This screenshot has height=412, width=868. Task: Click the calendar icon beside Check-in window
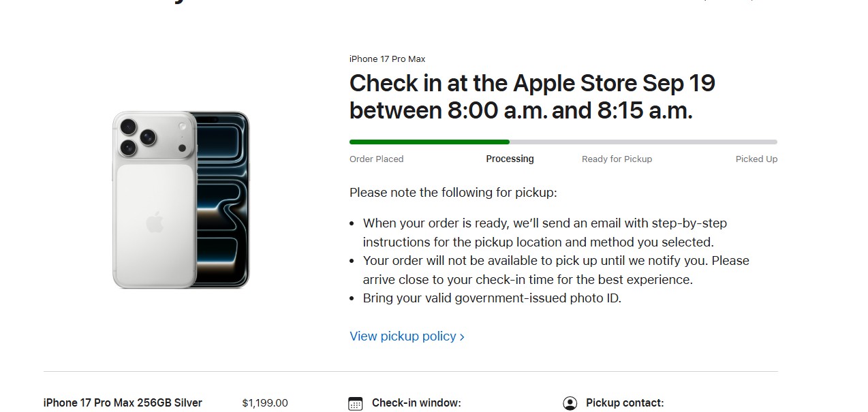(x=355, y=403)
